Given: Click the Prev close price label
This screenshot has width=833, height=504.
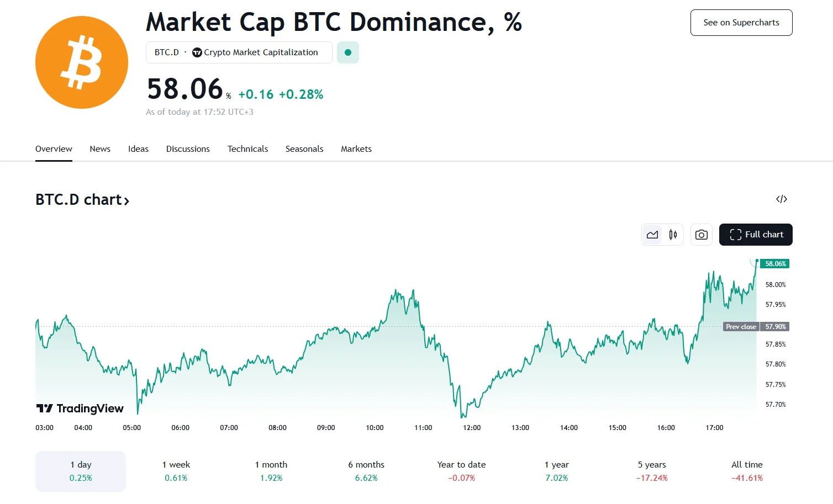Looking at the screenshot, I should click(x=741, y=327).
